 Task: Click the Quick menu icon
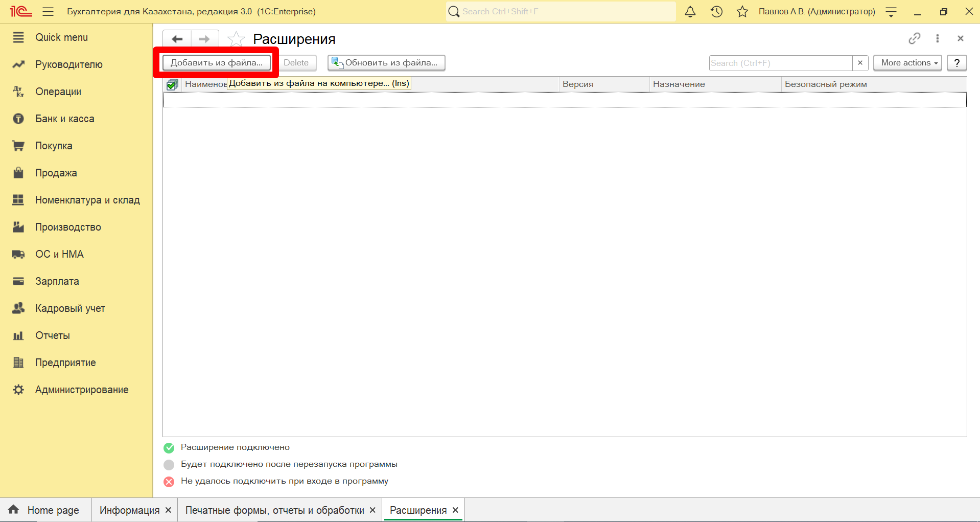(x=18, y=37)
